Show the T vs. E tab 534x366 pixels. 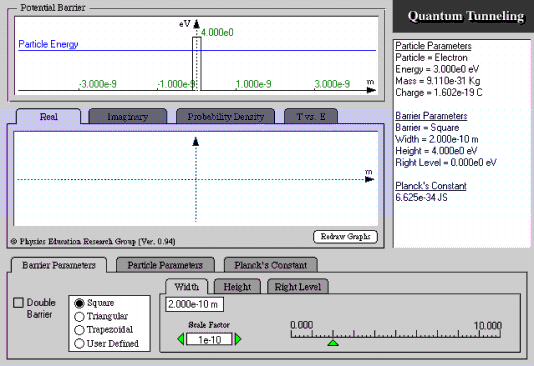click(311, 117)
